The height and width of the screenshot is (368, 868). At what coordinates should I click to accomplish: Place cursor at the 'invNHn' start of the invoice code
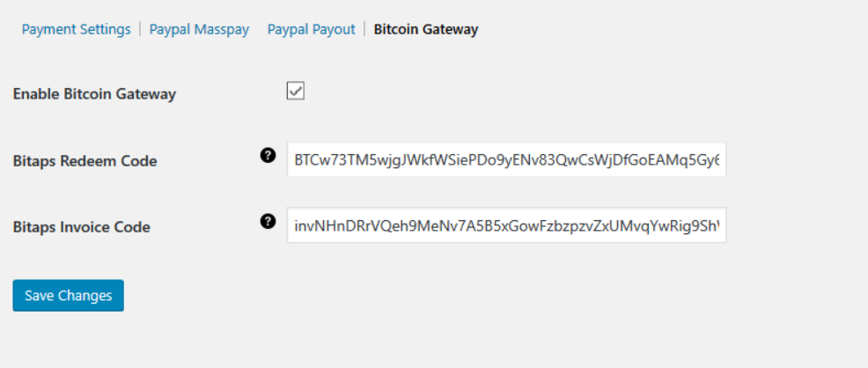click(313, 227)
